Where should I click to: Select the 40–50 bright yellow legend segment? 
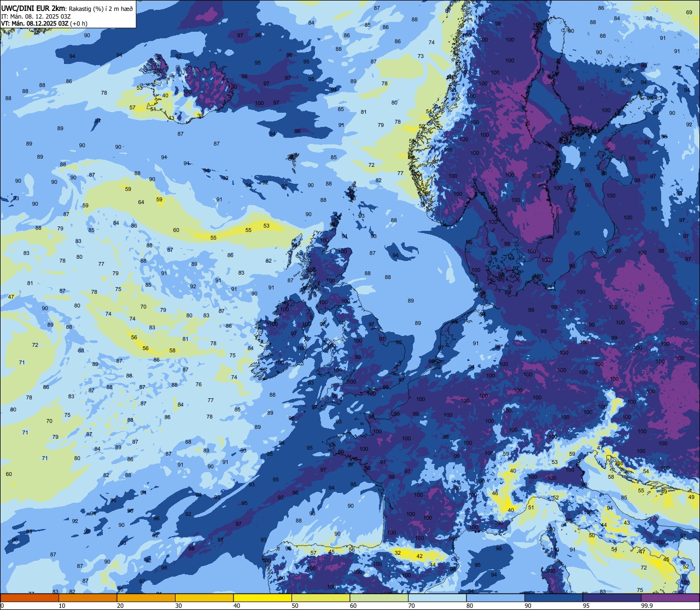click(262, 597)
